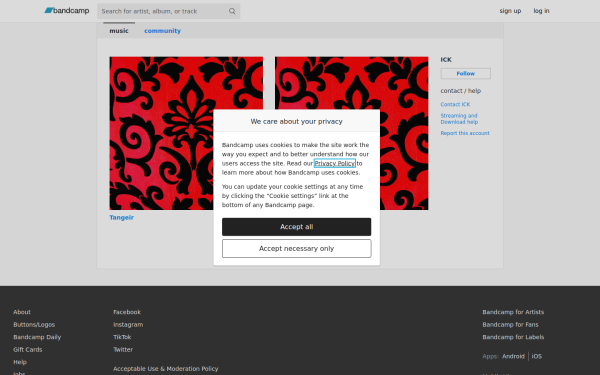The height and width of the screenshot is (375, 600).
Task: Click the 'We care about your privacy' heading
Action: click(297, 121)
